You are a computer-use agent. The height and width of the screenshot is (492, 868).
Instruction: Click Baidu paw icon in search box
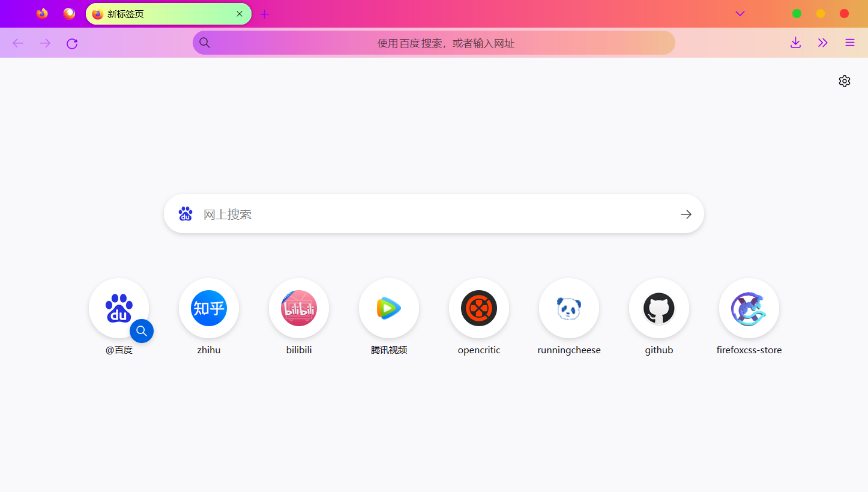click(x=185, y=214)
